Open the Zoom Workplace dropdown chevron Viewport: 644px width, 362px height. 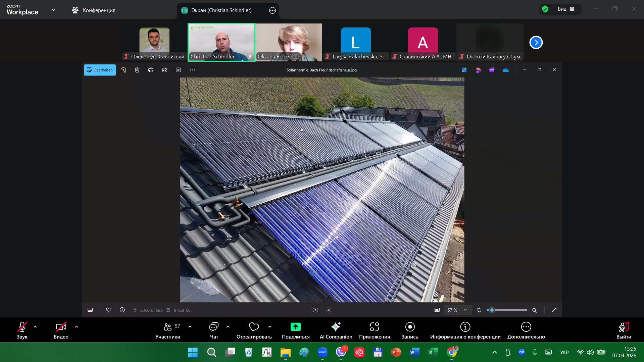pyautogui.click(x=54, y=10)
